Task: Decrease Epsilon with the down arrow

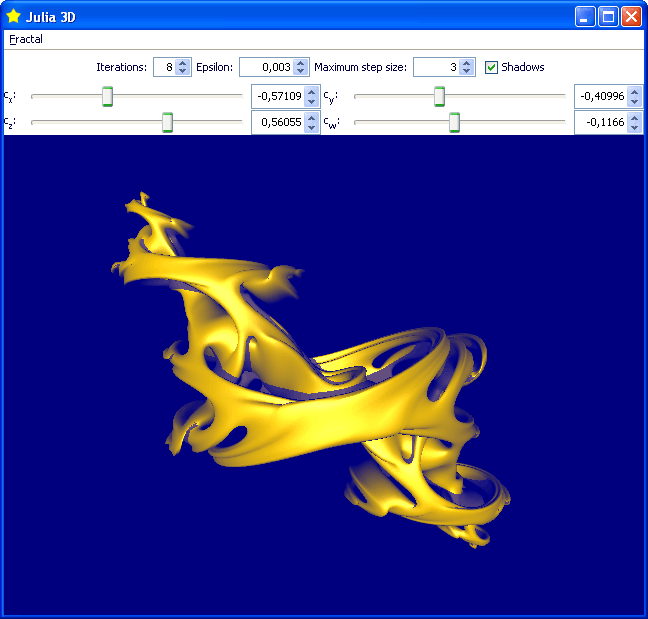Action: click(x=301, y=71)
